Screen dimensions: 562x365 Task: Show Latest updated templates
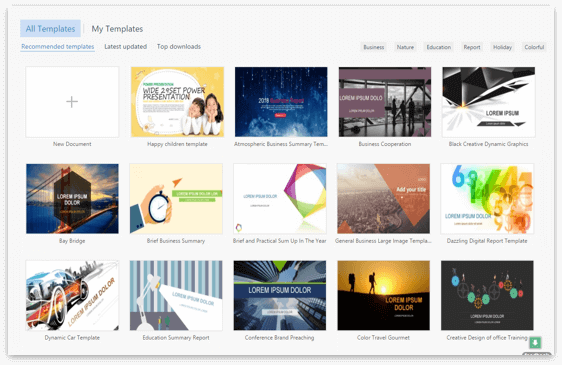coord(125,47)
